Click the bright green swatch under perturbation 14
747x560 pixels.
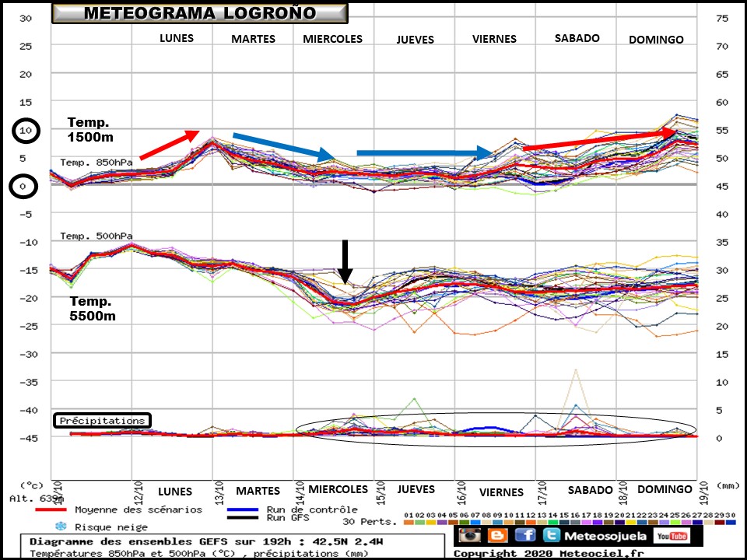tap(552, 523)
